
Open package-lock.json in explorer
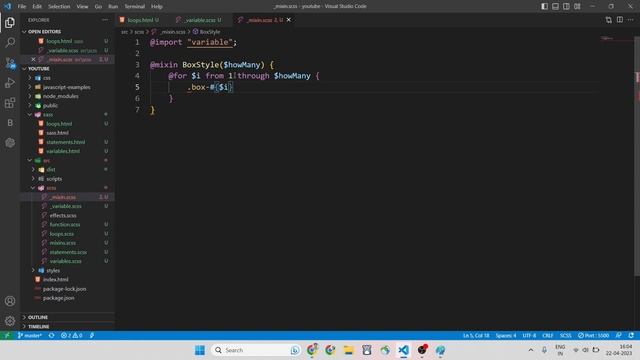pos(64,289)
